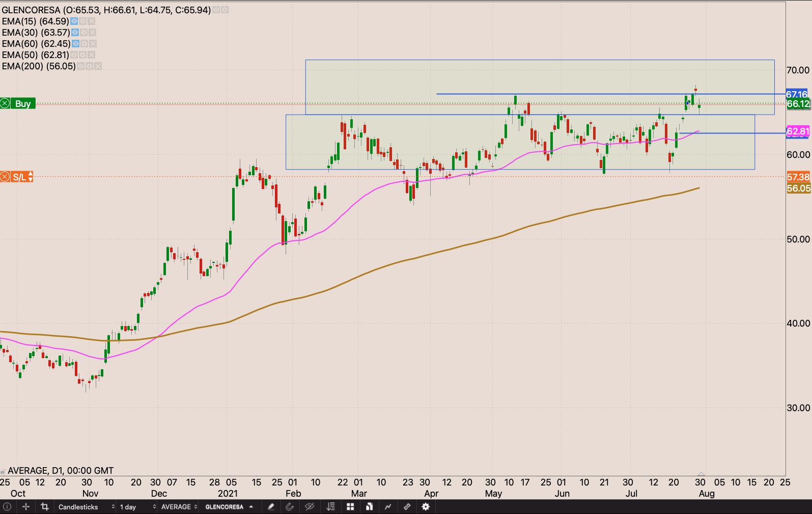Viewport: 812px width, 514px height.
Task: Show the EMA(200) indicator via eye icon
Action: pyautogui.click(x=81, y=66)
